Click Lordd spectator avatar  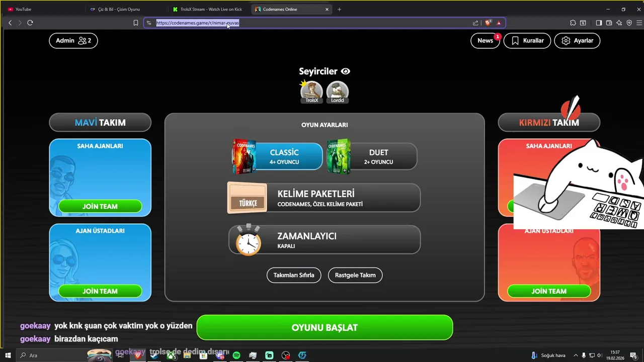click(338, 92)
